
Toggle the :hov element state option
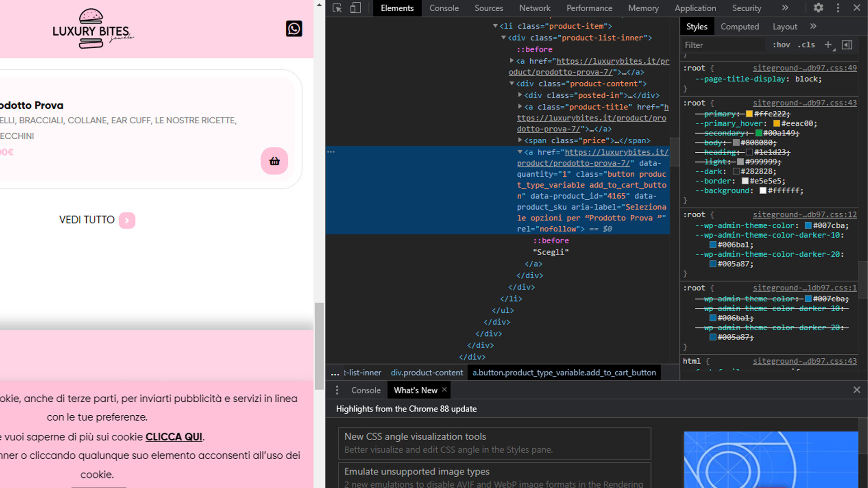click(x=781, y=45)
